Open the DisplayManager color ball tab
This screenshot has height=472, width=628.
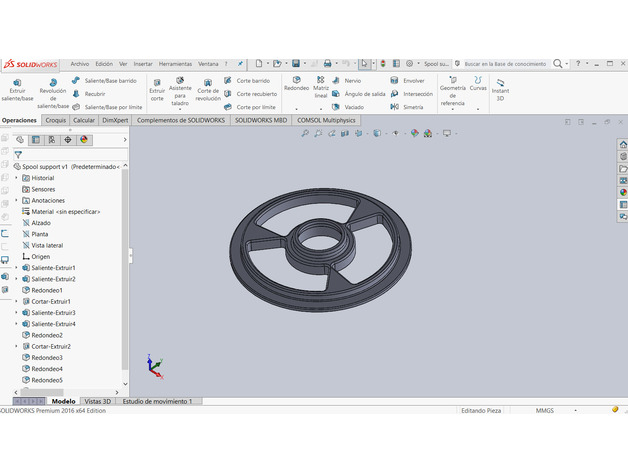click(84, 139)
